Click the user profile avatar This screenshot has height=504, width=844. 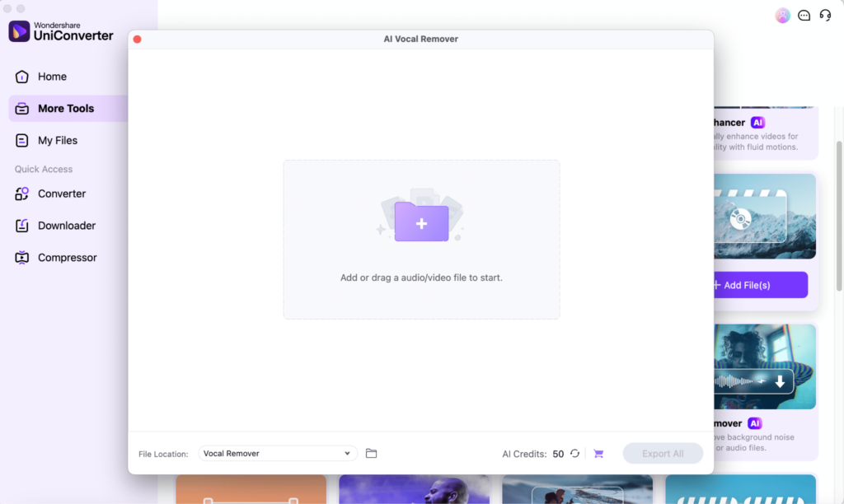[781, 15]
